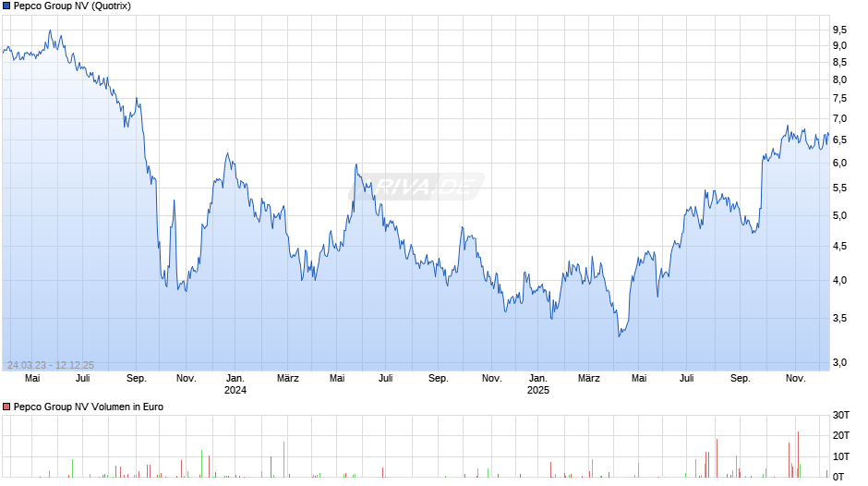Click the 'Pepco Group NV Volumen in Euro' label
Image resolution: width=868 pixels, height=486 pixels.
[89, 407]
